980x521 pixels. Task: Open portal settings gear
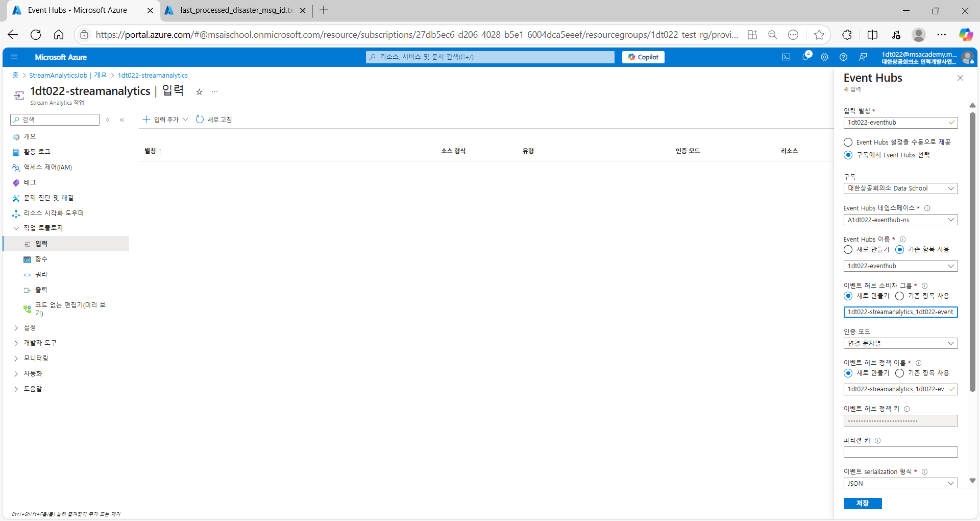824,57
